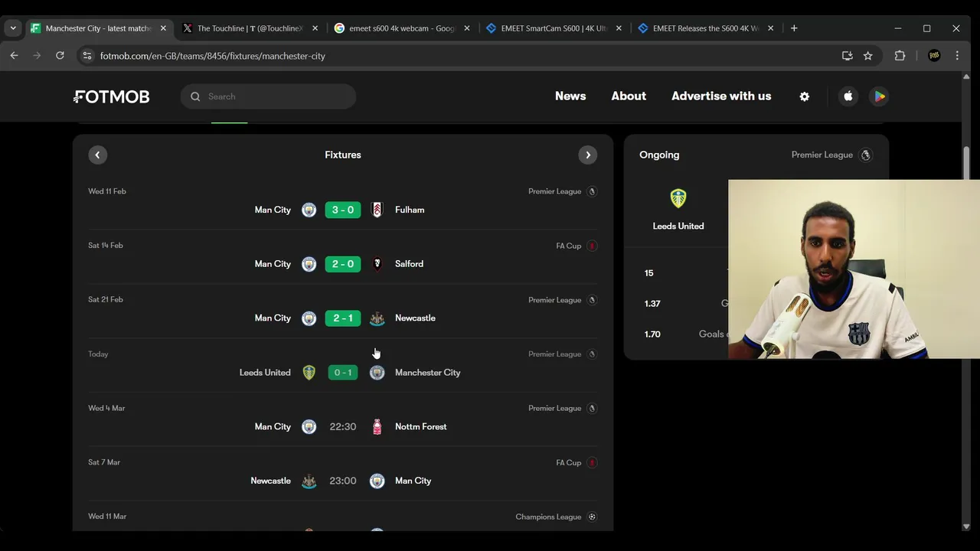This screenshot has height=551, width=980.
Task: Click the Fulham club crest
Action: coord(377,210)
